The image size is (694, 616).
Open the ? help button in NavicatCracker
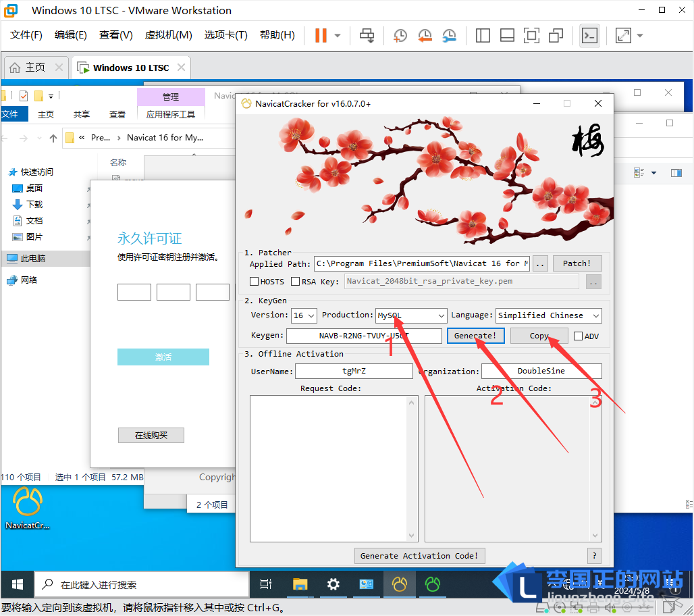click(594, 556)
